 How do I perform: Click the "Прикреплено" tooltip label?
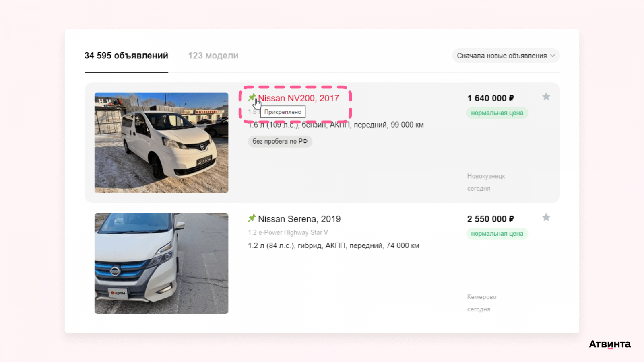283,112
